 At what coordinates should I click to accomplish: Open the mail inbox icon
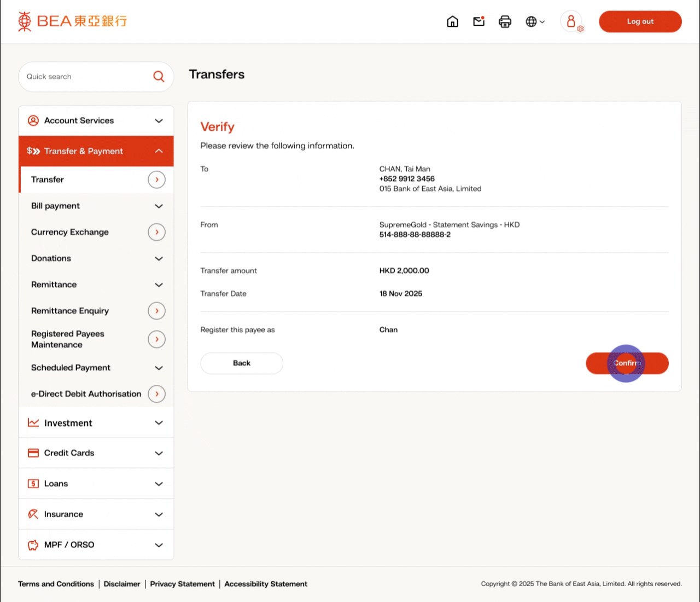coord(479,21)
